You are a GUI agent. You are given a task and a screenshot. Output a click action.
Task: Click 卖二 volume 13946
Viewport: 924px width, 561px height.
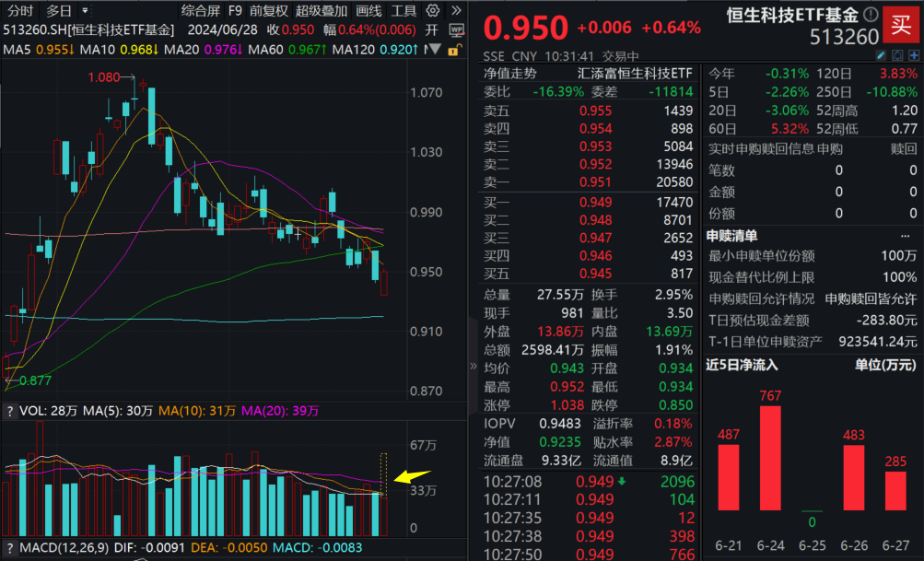(x=674, y=164)
